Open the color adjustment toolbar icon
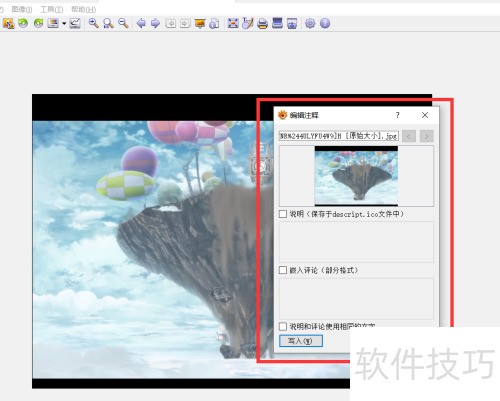The height and width of the screenshot is (401, 500). click(53, 23)
